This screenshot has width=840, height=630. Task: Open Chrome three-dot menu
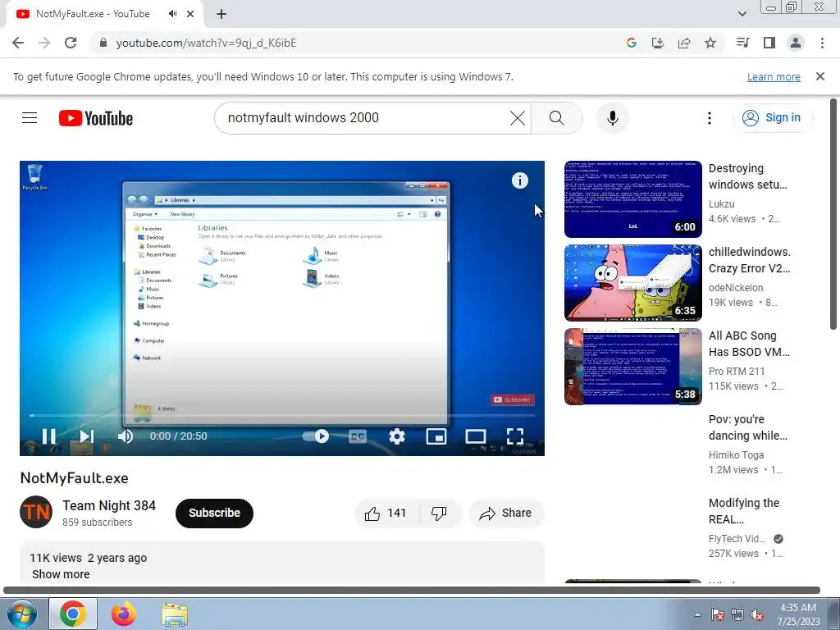coord(822,43)
